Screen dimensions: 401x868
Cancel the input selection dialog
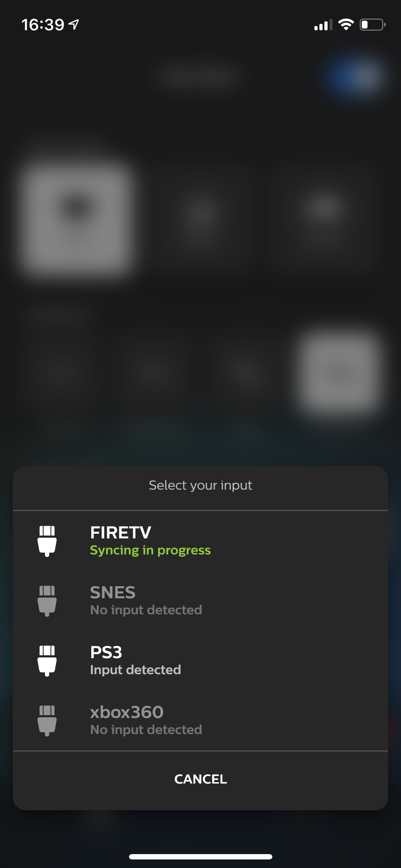(200, 779)
